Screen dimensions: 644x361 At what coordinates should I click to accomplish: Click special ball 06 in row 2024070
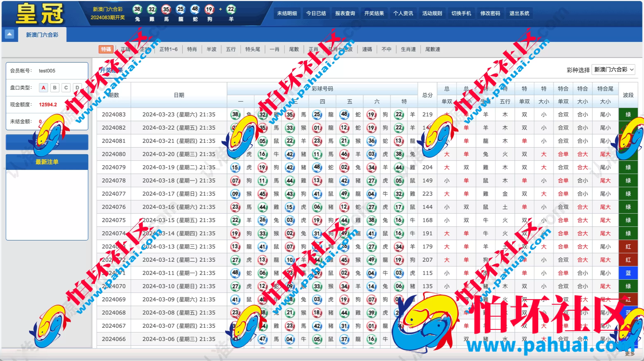click(399, 286)
